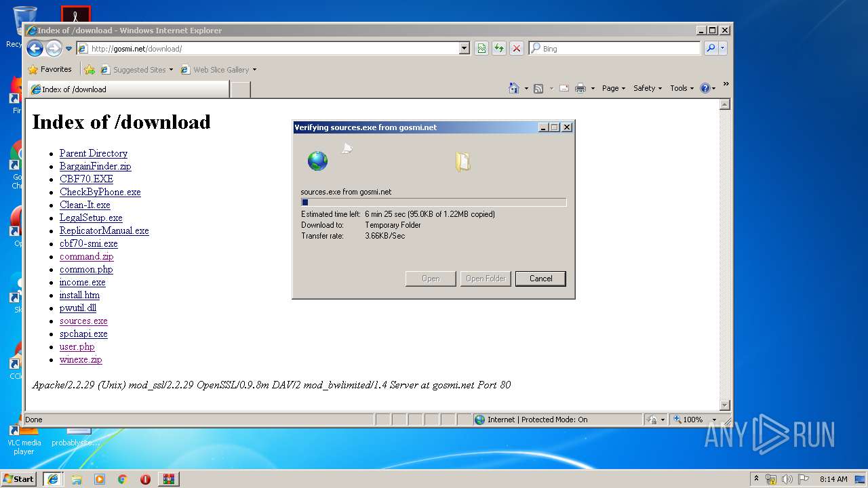Open the Favorites center
The width and height of the screenshot is (868, 488).
(x=50, y=69)
